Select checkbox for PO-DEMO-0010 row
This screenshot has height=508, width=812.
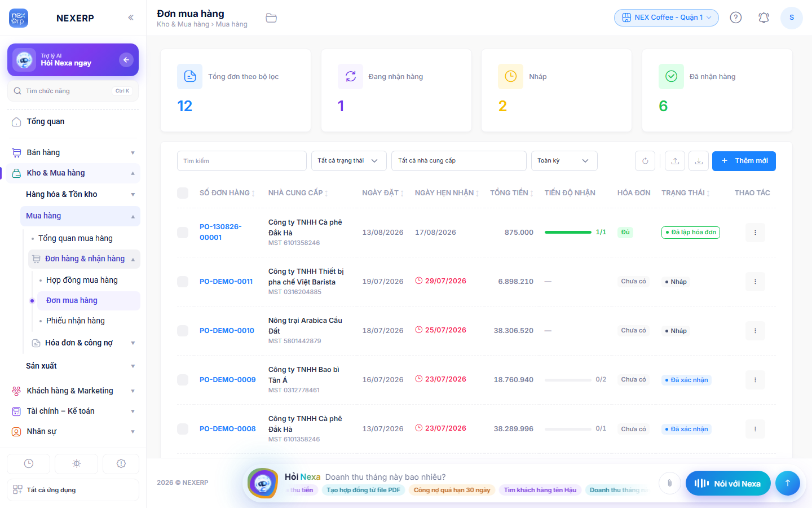(x=183, y=331)
